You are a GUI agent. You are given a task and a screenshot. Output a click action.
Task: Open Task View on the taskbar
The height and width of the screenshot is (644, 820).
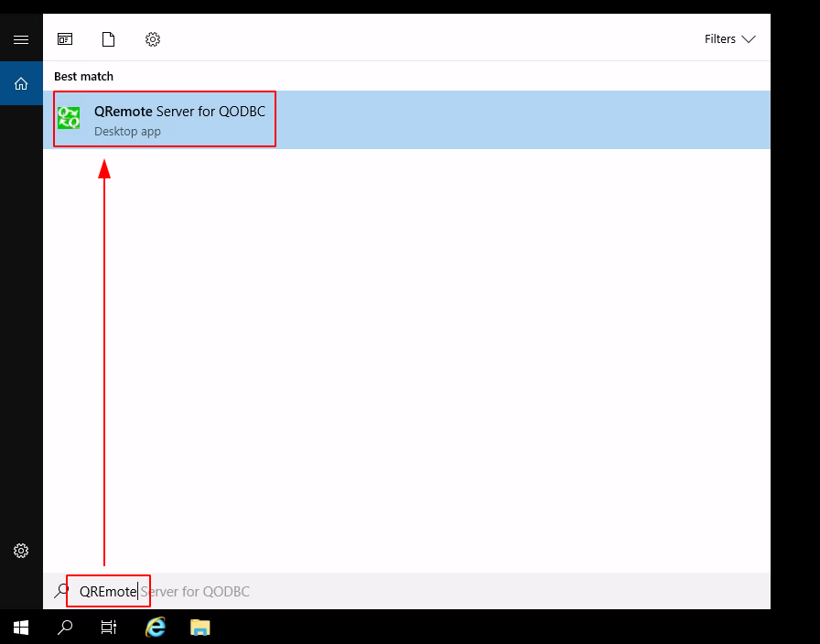(108, 627)
